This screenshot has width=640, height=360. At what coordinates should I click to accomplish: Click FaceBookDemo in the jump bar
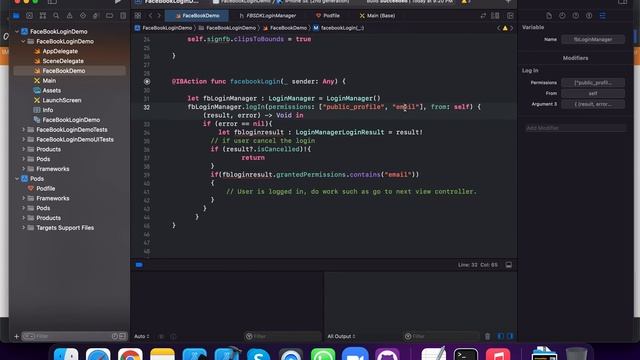(x=285, y=28)
